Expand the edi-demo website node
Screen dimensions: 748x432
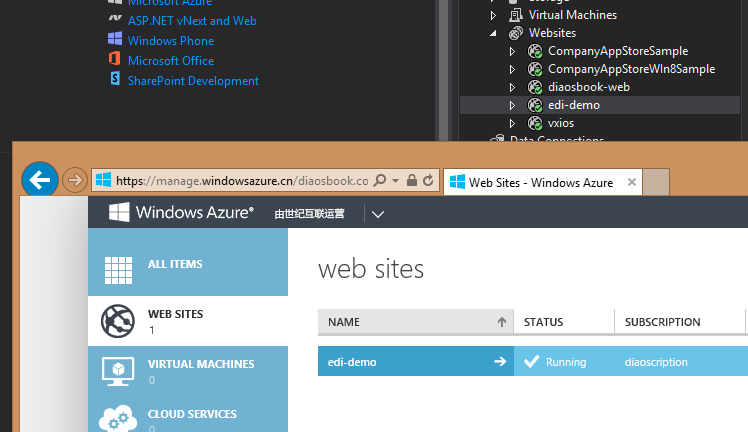point(512,105)
